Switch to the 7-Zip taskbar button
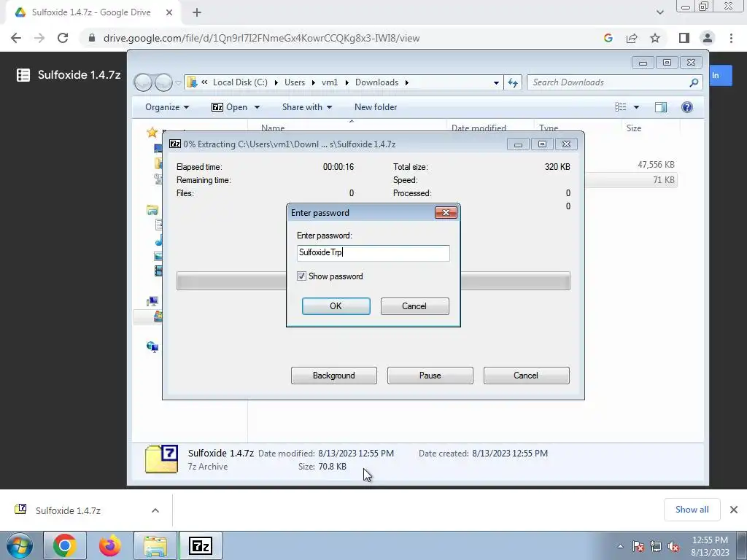 200,545
